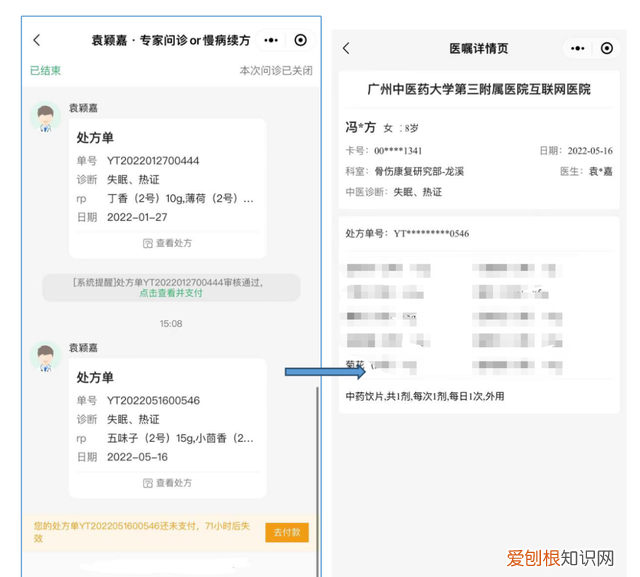
Task: Tap the orange 去付款 button
Action: point(287,532)
